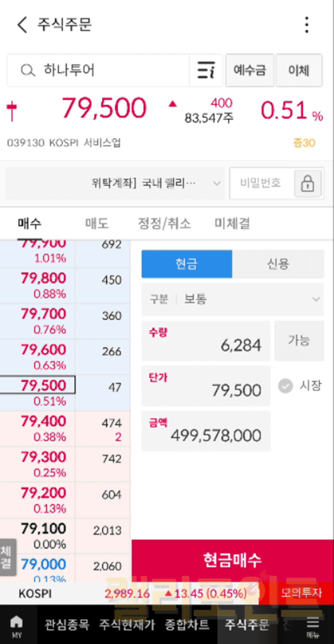
Task: Open the 미체결 unfilled orders tab
Action: pos(232,224)
